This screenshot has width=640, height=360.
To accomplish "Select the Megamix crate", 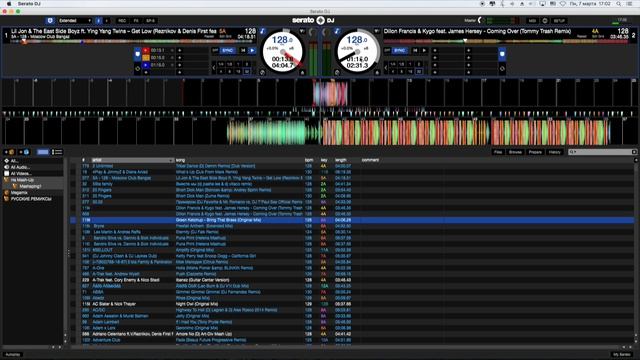I will click(19, 193).
